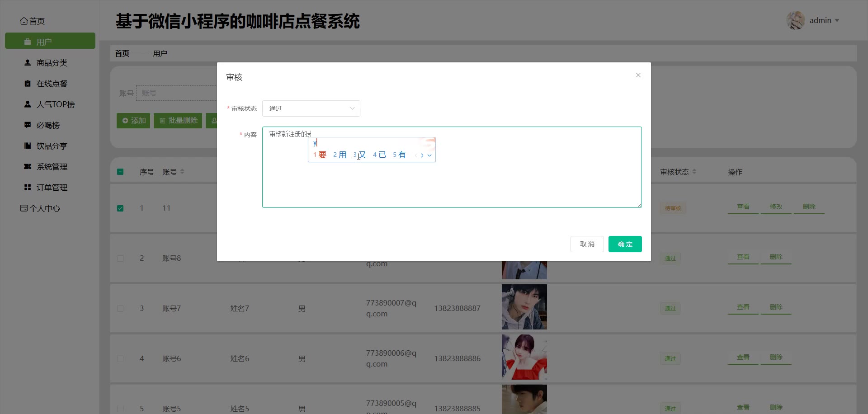Image resolution: width=868 pixels, height=414 pixels.
Task: Click the admin avatar picture
Action: 795,20
